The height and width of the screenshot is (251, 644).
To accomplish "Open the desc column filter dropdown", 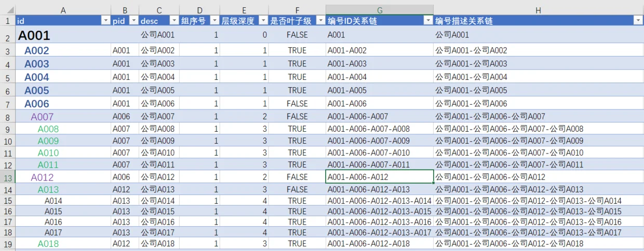I will point(174,21).
